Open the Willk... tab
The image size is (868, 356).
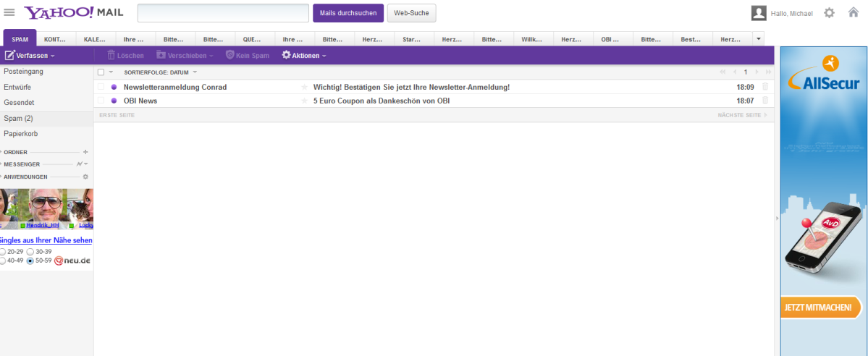pos(531,39)
